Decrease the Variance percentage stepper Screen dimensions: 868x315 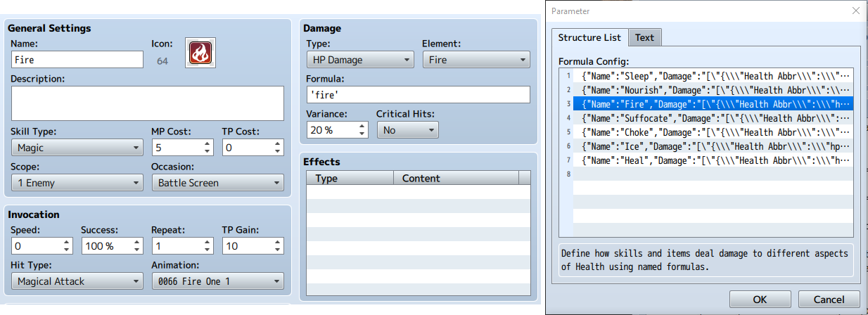tap(362, 134)
